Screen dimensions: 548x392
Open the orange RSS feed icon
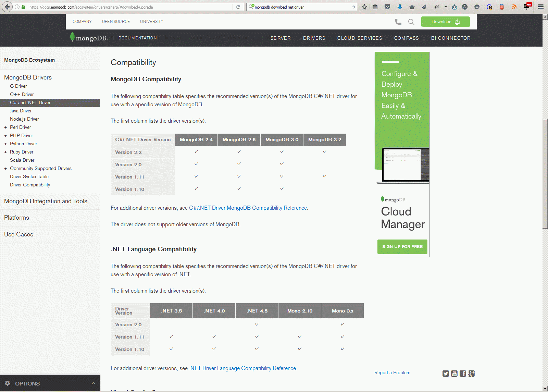(514, 7)
